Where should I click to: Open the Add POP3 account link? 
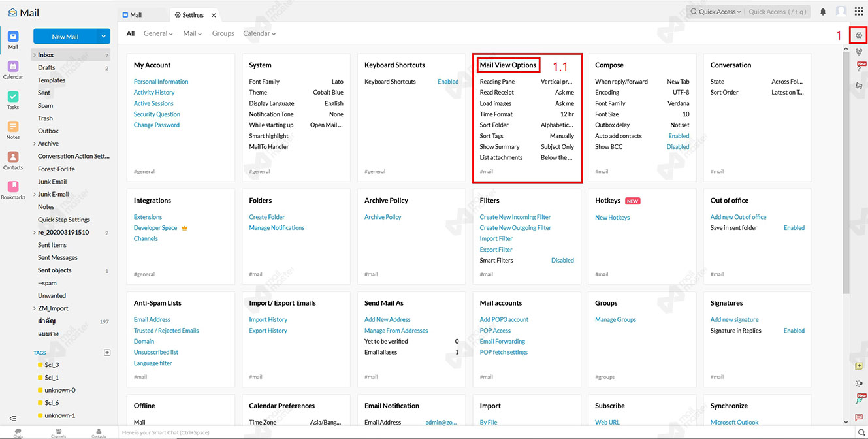point(504,319)
